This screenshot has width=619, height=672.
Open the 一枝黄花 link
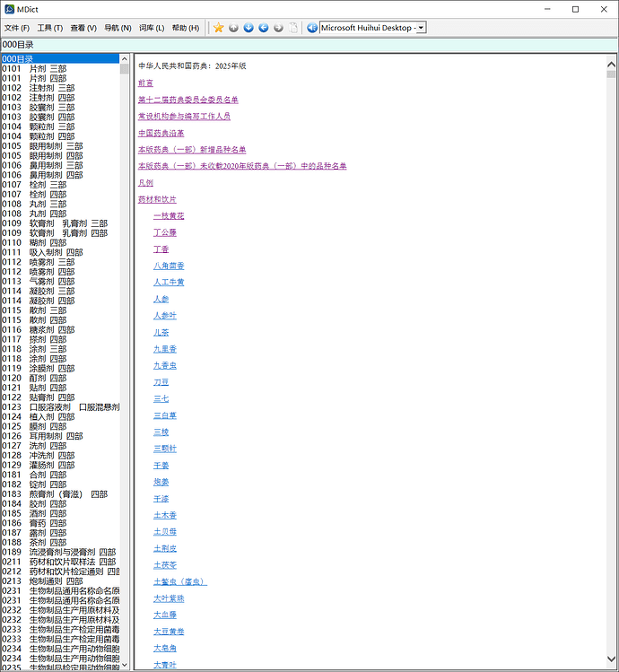(169, 216)
